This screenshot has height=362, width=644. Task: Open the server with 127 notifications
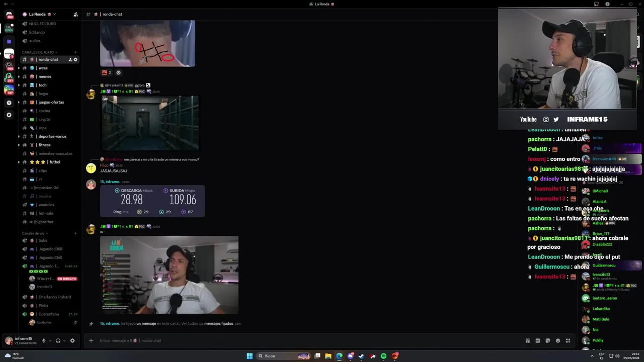point(9,90)
